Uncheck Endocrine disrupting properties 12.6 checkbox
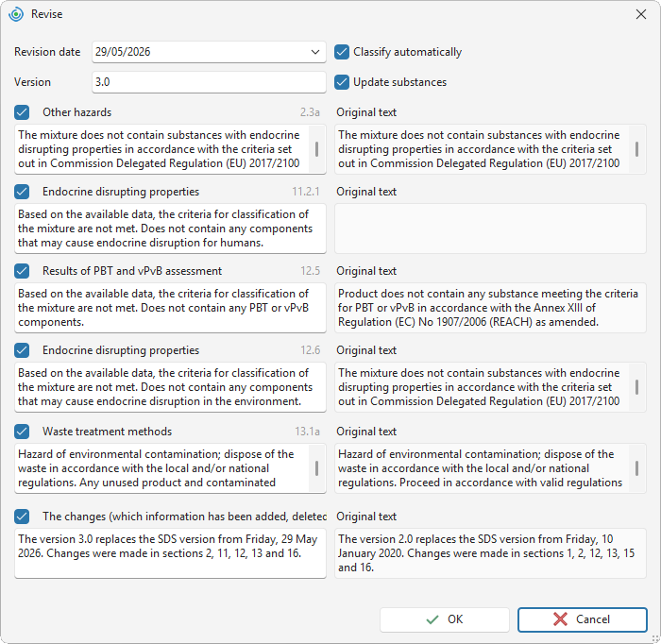The height and width of the screenshot is (644, 661). 22,350
